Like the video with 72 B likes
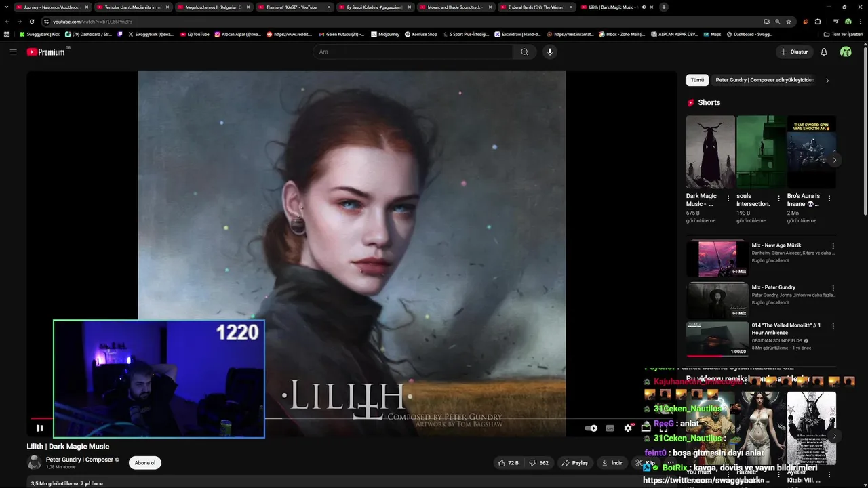This screenshot has height=488, width=868. pyautogui.click(x=508, y=463)
